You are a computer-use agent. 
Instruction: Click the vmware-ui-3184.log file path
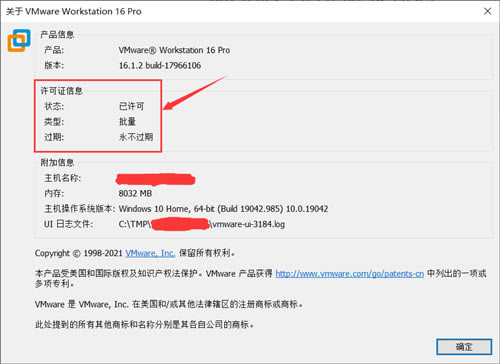[202, 224]
